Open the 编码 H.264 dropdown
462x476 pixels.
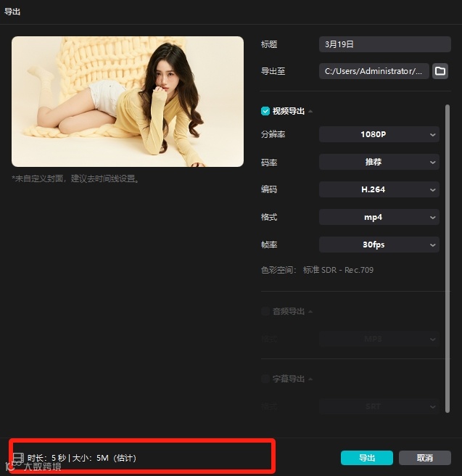click(x=379, y=189)
